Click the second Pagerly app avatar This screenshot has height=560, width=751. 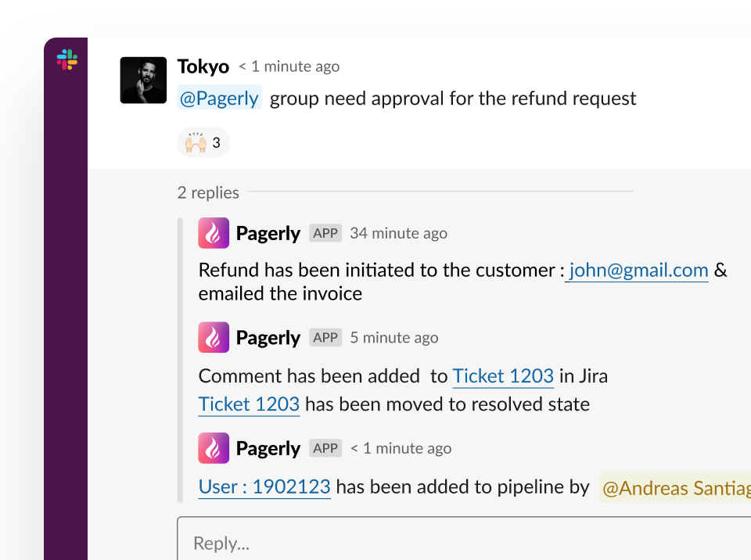coord(214,337)
